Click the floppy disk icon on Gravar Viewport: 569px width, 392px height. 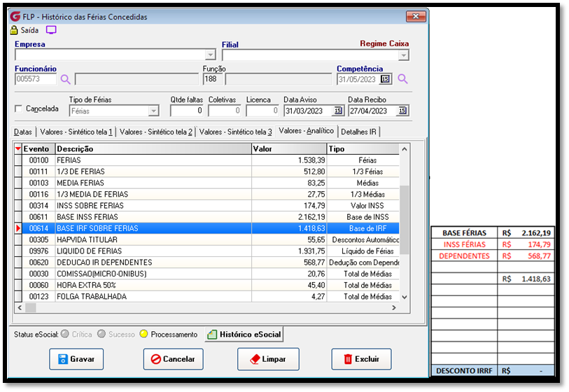point(63,359)
